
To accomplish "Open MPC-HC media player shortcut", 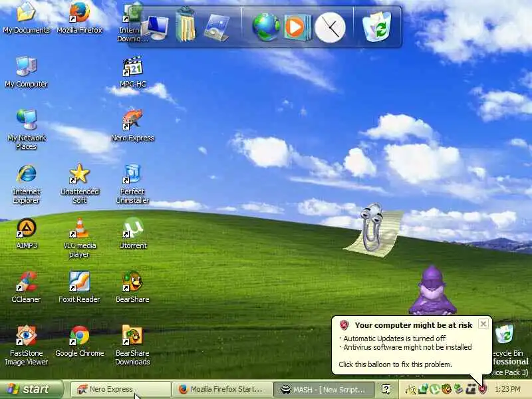I will click(x=132, y=72).
